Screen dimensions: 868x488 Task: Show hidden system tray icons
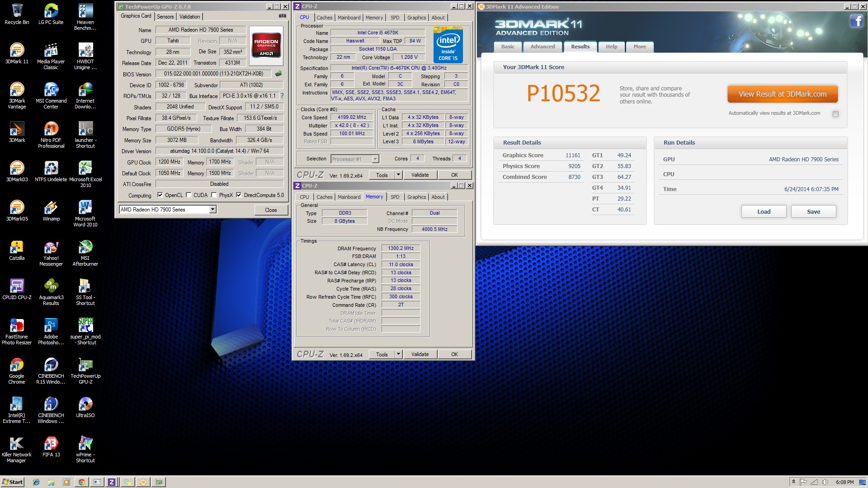coord(793,482)
